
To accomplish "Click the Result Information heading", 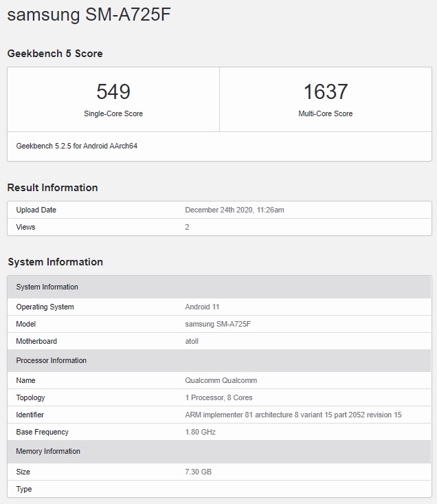I will pos(52,188).
